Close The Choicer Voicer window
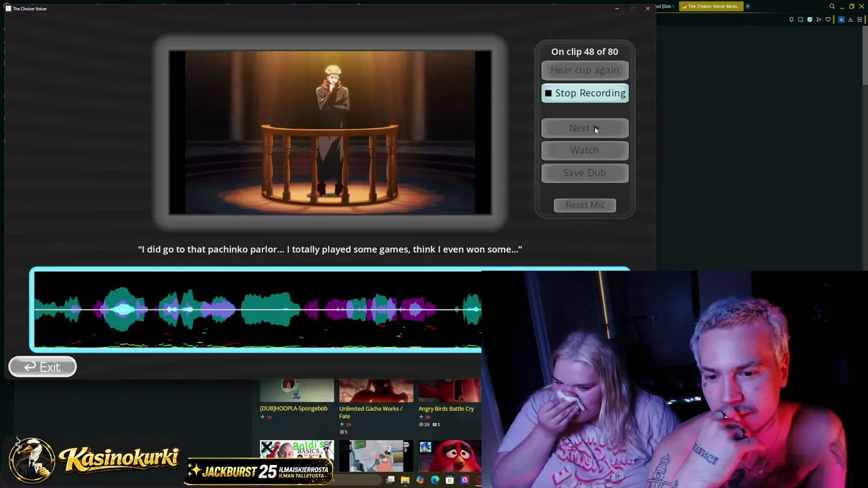Viewport: 868px width, 488px height. 648,8
